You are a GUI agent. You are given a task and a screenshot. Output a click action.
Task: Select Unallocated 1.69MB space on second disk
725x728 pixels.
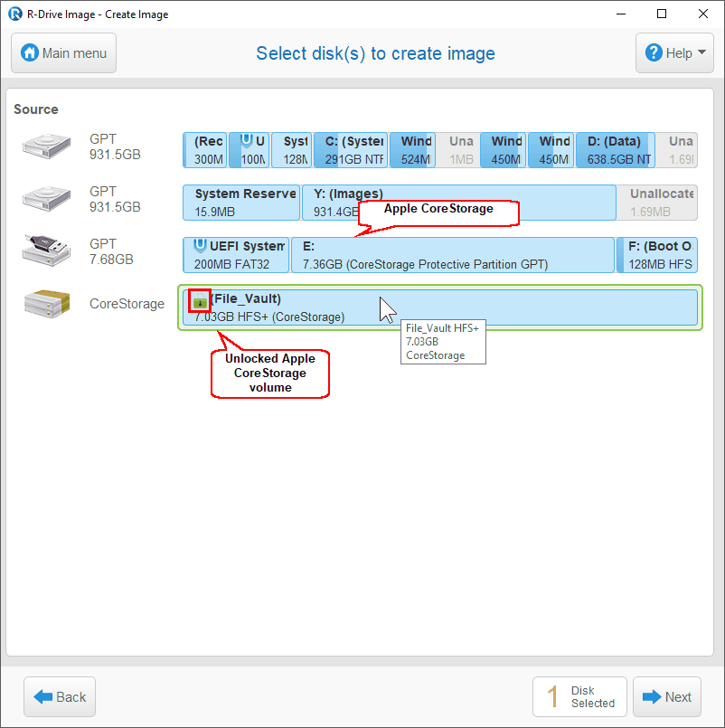658,203
